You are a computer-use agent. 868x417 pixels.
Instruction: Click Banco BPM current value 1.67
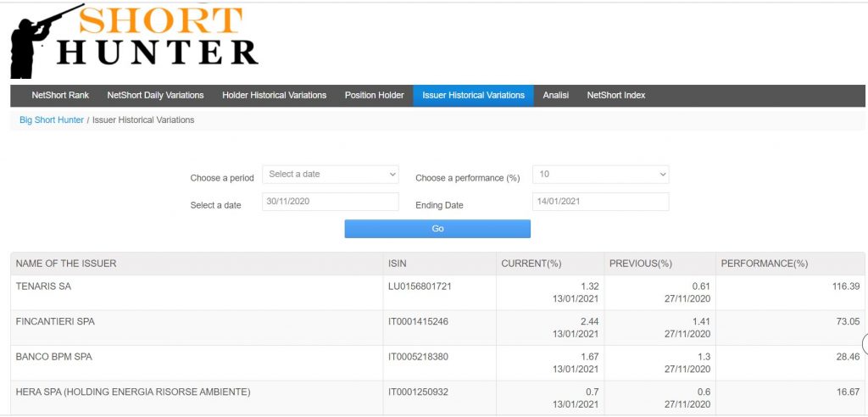tap(590, 357)
